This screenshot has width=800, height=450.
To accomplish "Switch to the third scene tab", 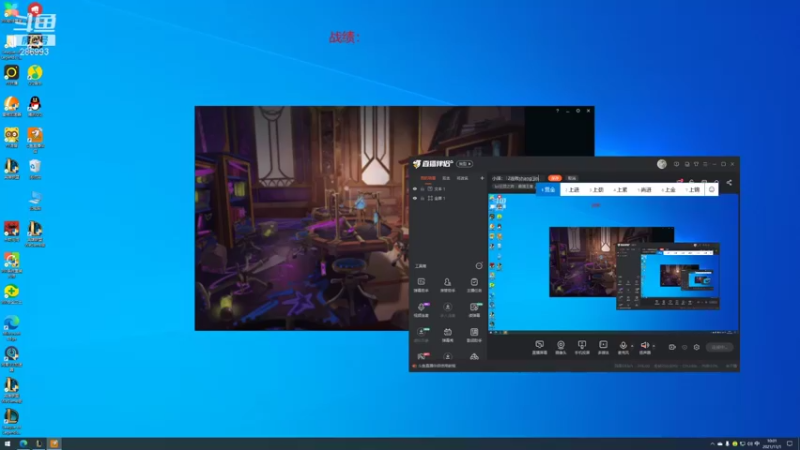I will [462, 178].
